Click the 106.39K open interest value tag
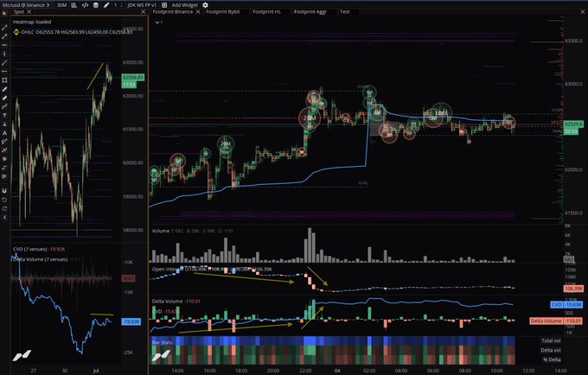 [573, 289]
